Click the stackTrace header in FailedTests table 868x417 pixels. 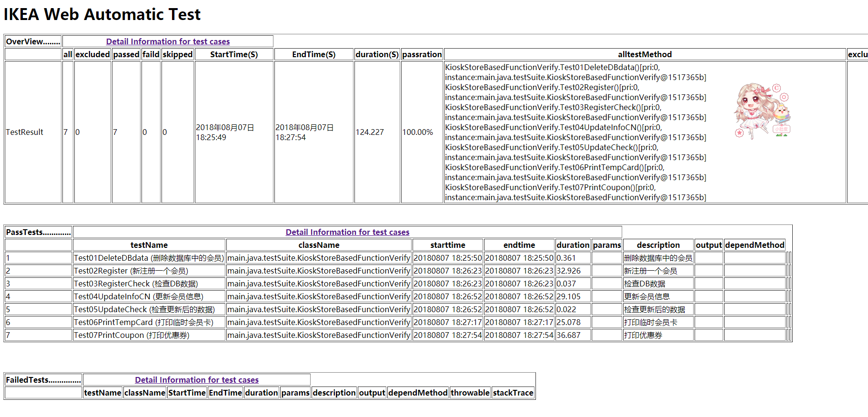[513, 393]
